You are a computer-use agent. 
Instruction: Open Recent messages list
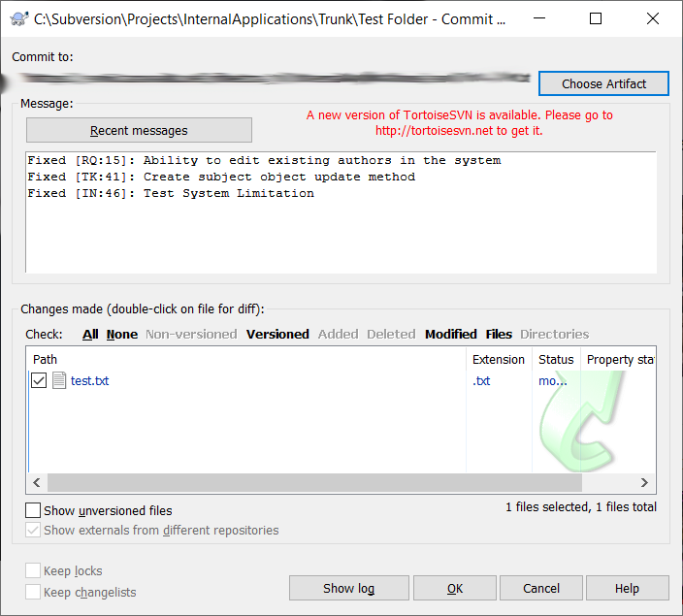tap(139, 130)
